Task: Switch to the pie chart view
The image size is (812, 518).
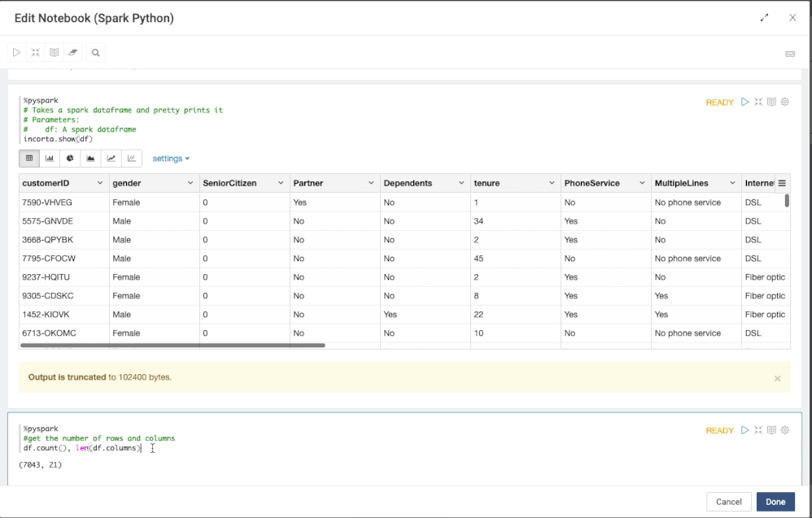Action: coord(70,159)
